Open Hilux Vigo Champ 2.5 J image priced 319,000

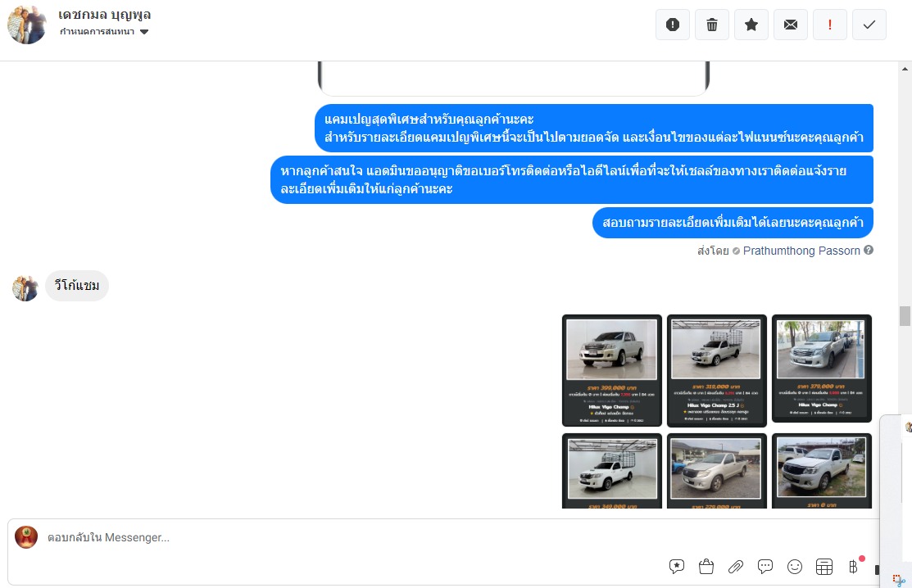point(716,371)
